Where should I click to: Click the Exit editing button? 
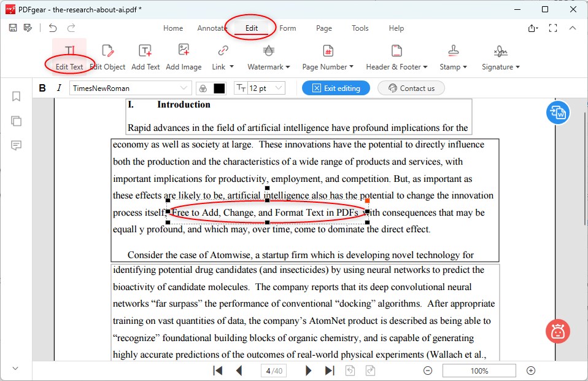click(336, 87)
